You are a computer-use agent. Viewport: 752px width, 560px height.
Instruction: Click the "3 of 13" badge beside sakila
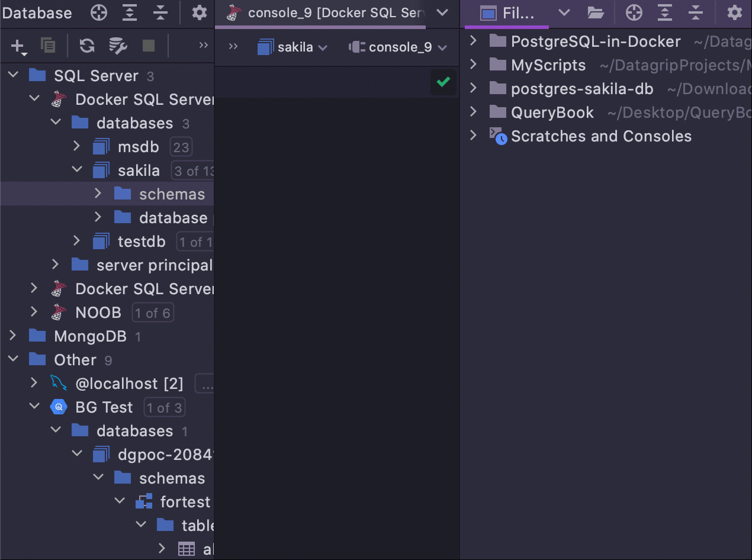pyautogui.click(x=192, y=170)
